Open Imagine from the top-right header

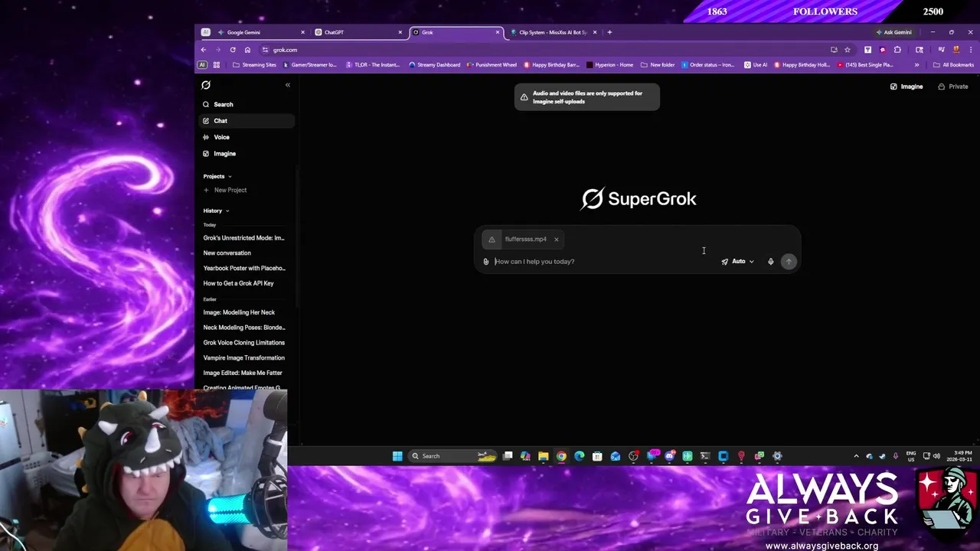click(x=906, y=86)
